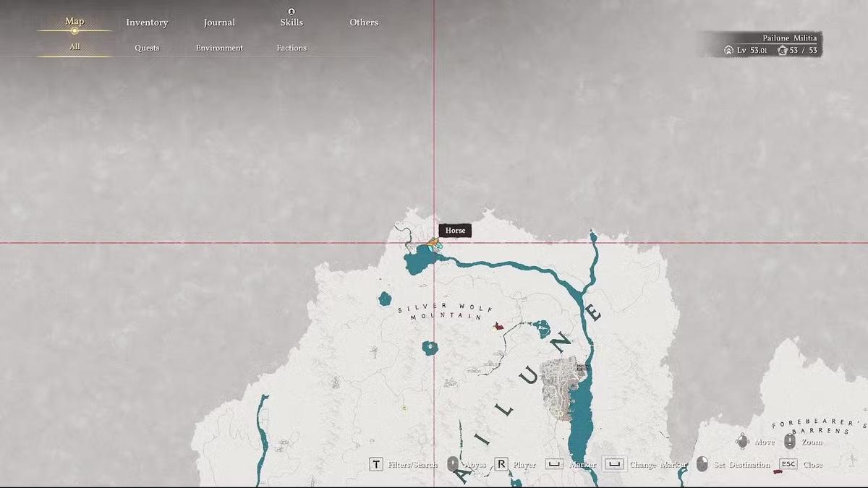The height and width of the screenshot is (488, 868).
Task: Open Filters/Search
Action: [412, 465]
